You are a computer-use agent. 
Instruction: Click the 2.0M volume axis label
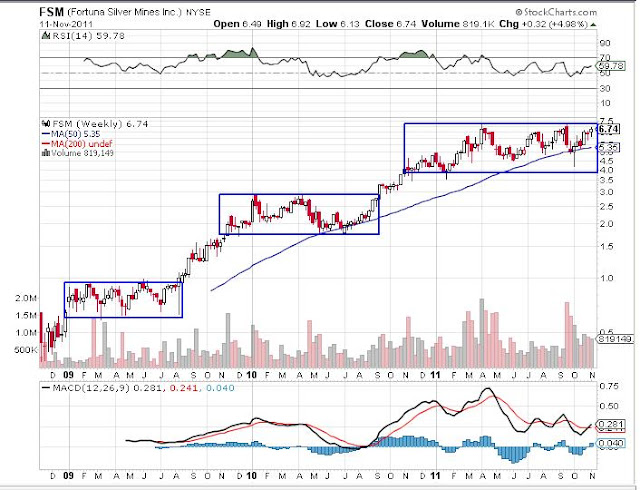click(x=26, y=298)
